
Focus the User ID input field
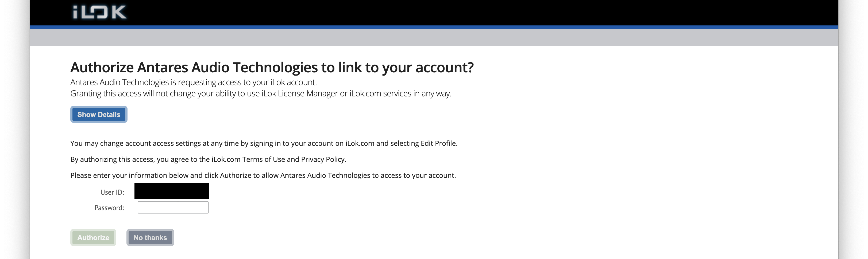(x=172, y=191)
